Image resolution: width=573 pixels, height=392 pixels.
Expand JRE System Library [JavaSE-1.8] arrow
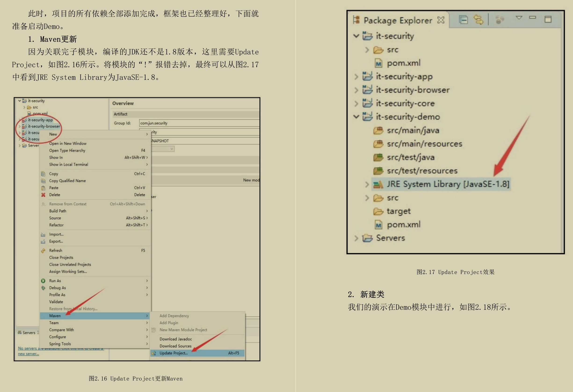[x=367, y=184]
